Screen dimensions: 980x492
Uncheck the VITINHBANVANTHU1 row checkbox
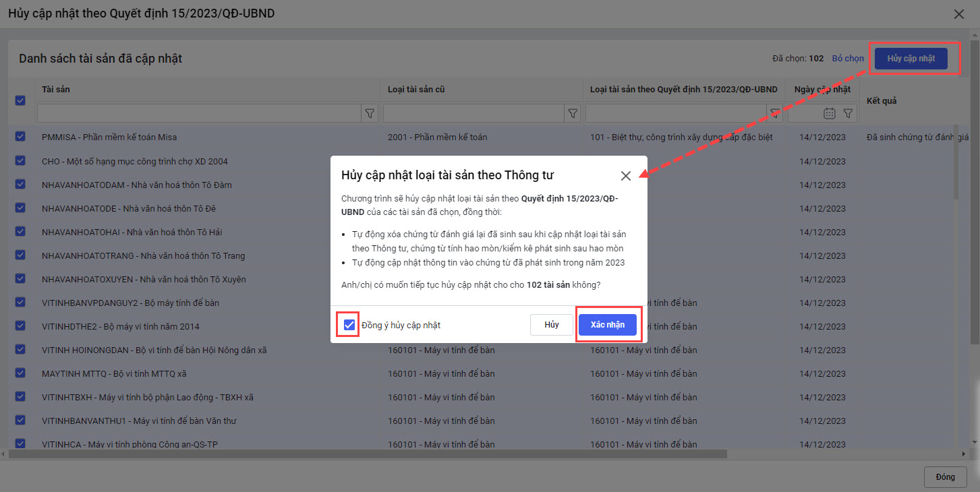pyautogui.click(x=20, y=421)
